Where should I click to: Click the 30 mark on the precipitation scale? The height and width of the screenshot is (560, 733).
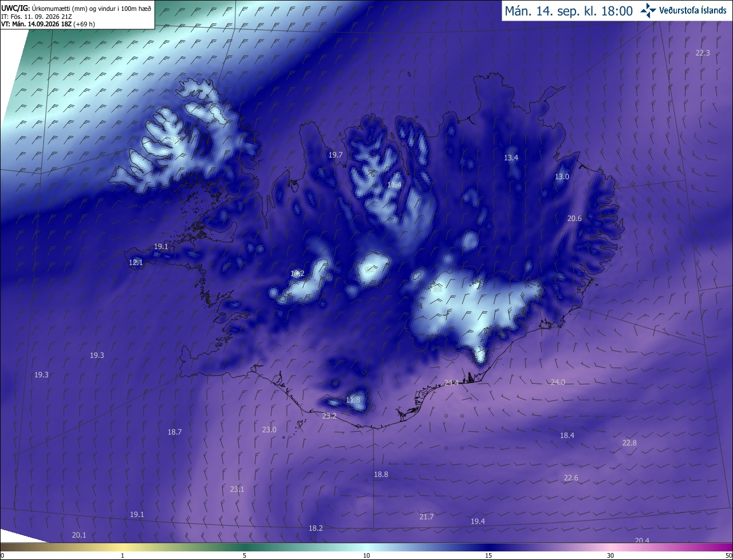(610, 555)
